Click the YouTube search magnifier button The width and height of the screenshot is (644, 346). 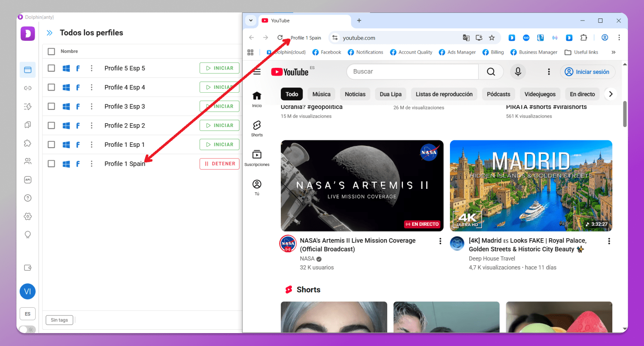pos(491,72)
